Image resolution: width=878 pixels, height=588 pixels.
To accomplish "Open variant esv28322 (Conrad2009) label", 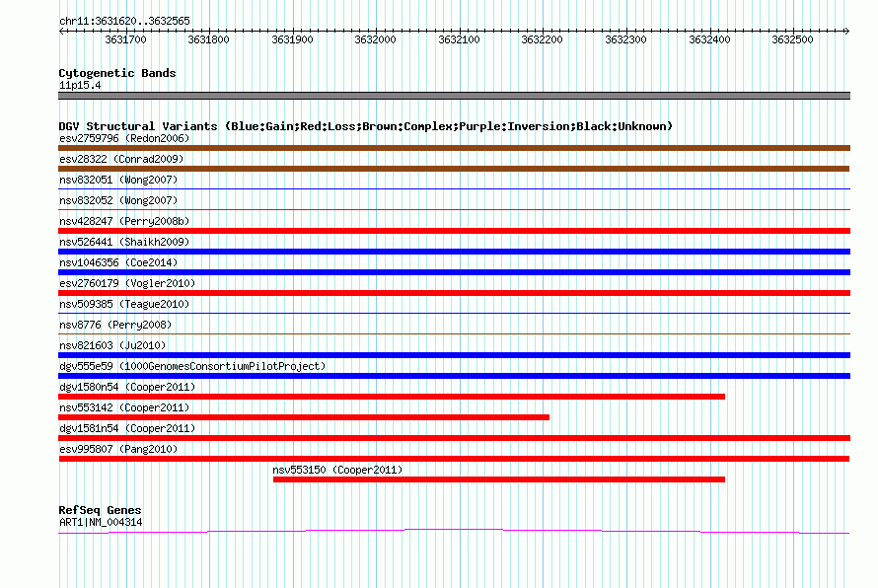I will tap(121, 159).
